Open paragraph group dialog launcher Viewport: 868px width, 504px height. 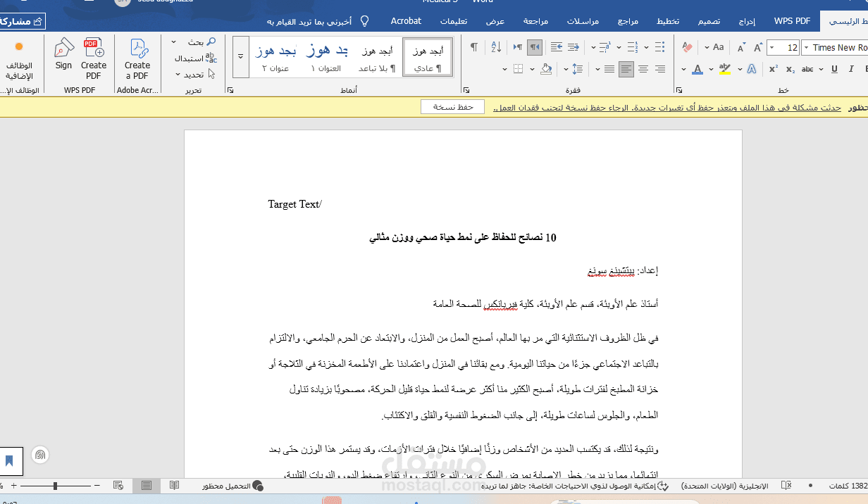(x=466, y=90)
